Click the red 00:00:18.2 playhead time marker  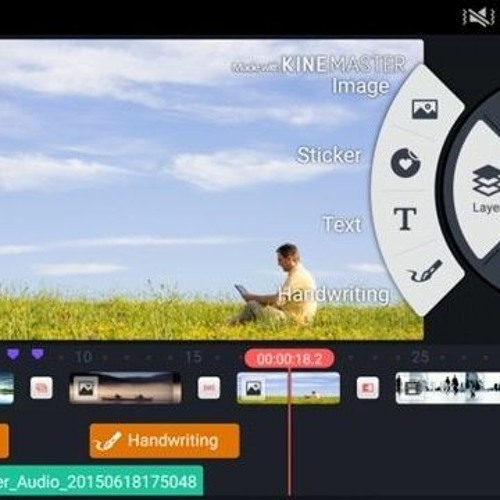click(289, 359)
